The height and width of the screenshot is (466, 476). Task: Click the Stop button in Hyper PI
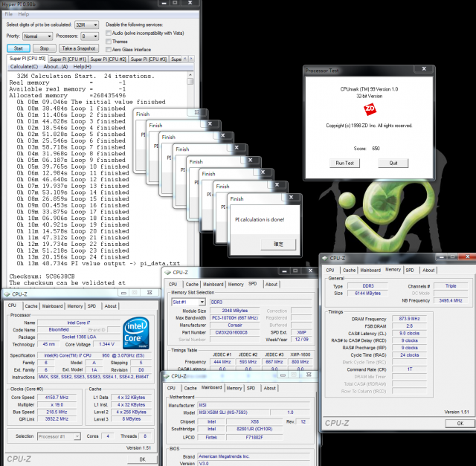coord(45,48)
